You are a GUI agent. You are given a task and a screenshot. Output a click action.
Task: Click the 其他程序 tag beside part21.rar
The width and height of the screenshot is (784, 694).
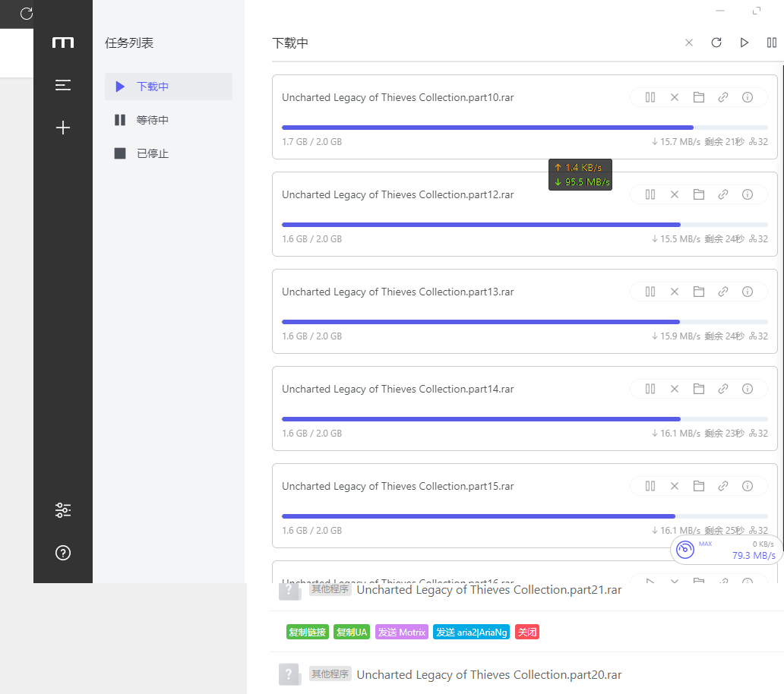tap(330, 589)
